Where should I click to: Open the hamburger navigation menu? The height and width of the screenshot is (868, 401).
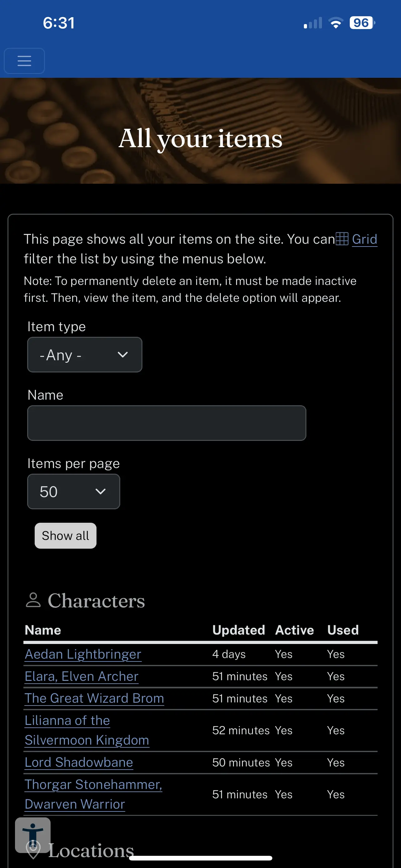[24, 61]
